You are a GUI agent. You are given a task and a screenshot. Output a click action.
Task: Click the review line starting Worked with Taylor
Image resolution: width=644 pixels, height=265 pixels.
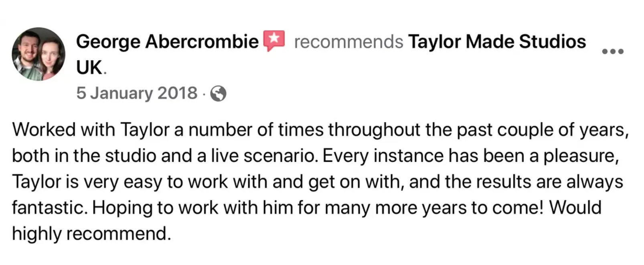[x=320, y=130]
